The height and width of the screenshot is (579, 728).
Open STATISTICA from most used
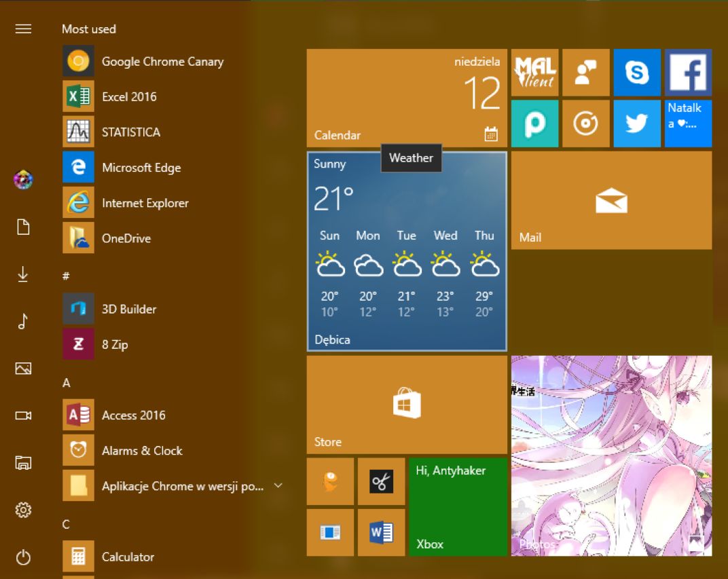click(x=112, y=132)
